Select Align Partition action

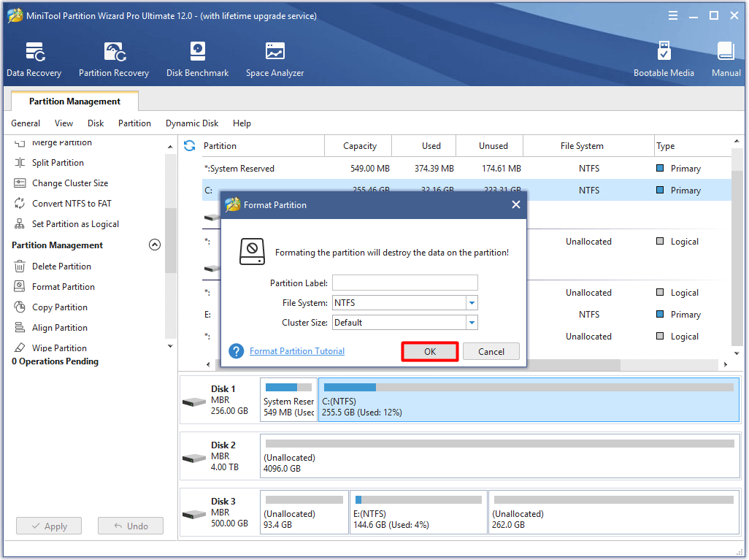click(x=59, y=328)
